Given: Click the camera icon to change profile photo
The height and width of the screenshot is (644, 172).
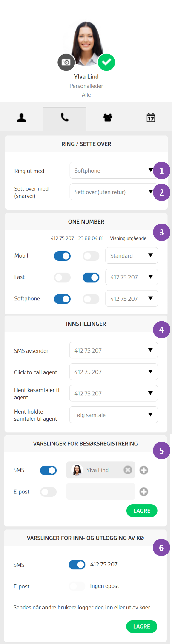Looking at the screenshot, I should 66,62.
